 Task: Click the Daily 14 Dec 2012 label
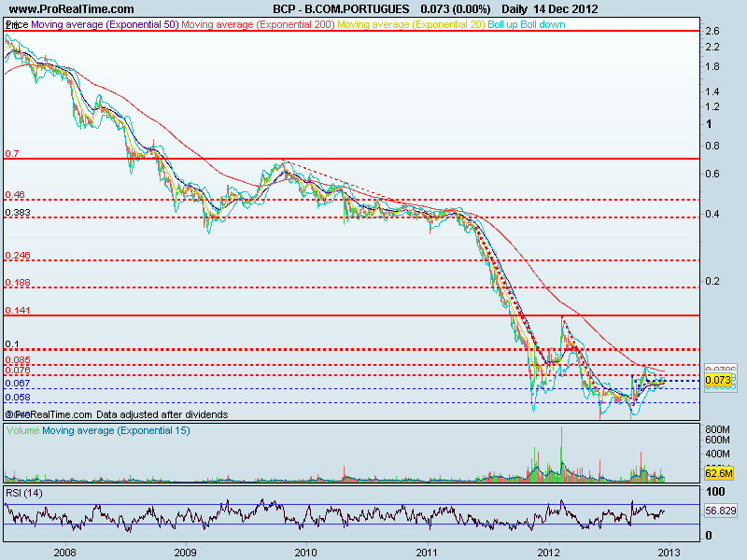pos(549,9)
